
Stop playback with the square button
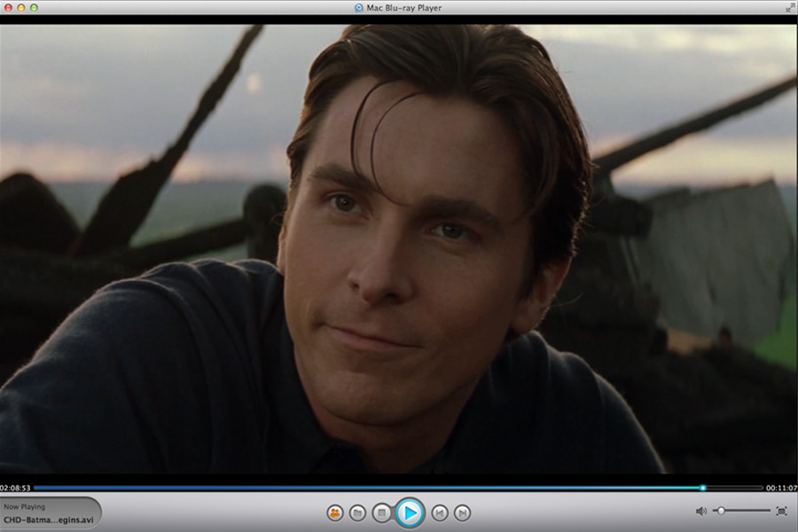(381, 512)
